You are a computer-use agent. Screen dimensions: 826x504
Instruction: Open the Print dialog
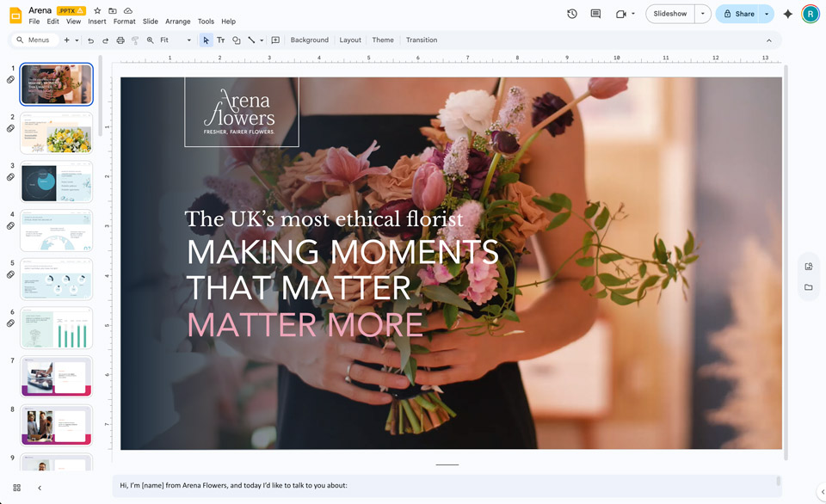click(x=120, y=40)
